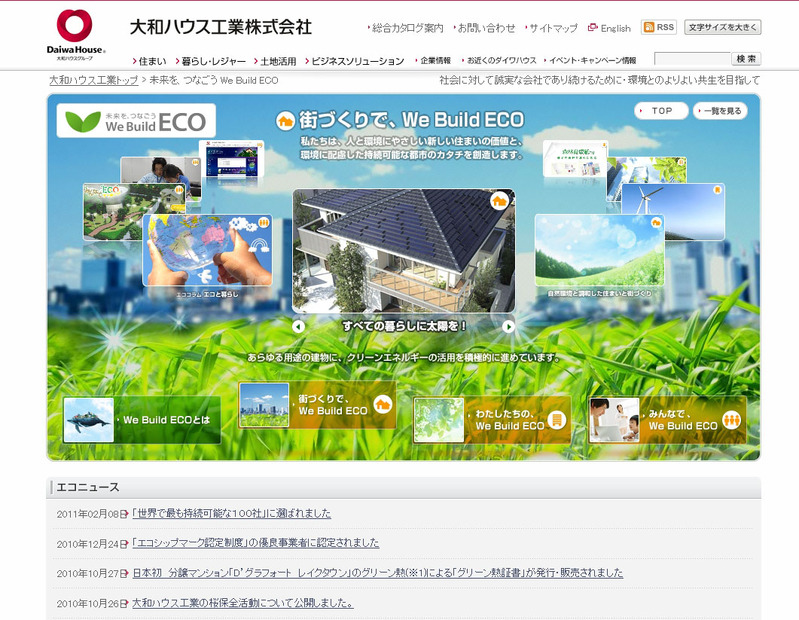Open わたしたちの、We Build ECO banner
This screenshot has height=620, width=799.
point(492,420)
